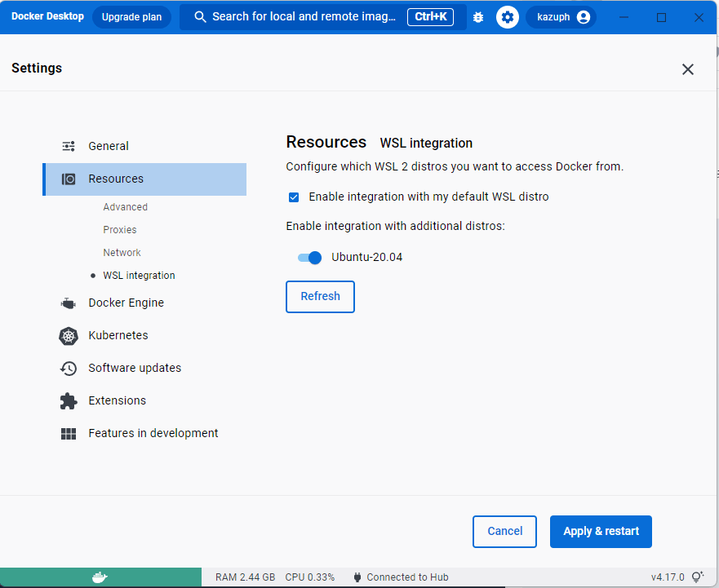Click the Docker Engine icon
719x588 pixels.
69,303
